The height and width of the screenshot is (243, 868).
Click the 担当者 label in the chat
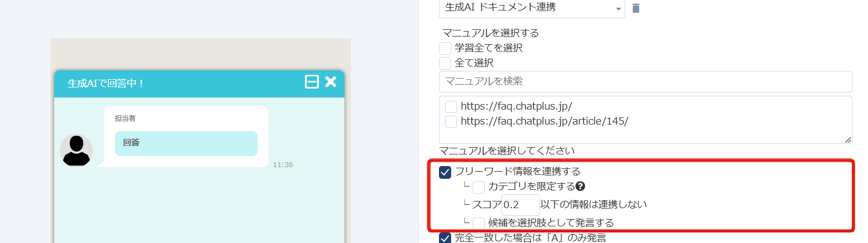[125, 118]
